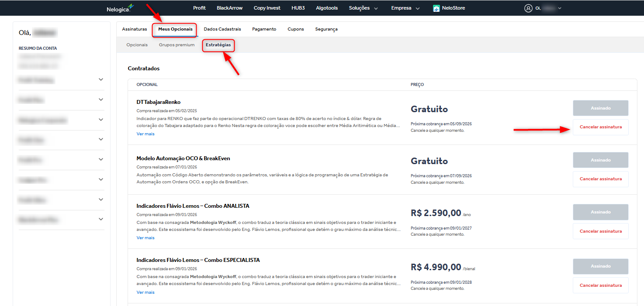Click Assinado button for DTTabajaraRenko

(x=601, y=108)
